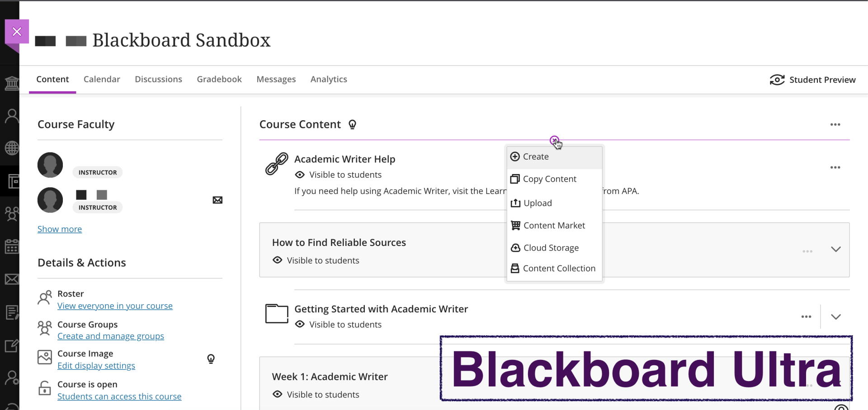Open the View everyone in your course link
868x410 pixels.
pyautogui.click(x=115, y=306)
